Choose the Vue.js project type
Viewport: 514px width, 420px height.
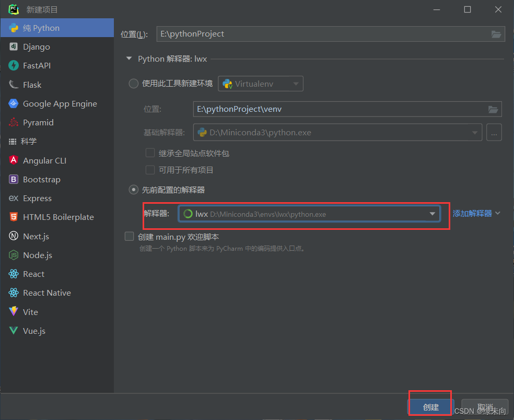pyautogui.click(x=57, y=331)
